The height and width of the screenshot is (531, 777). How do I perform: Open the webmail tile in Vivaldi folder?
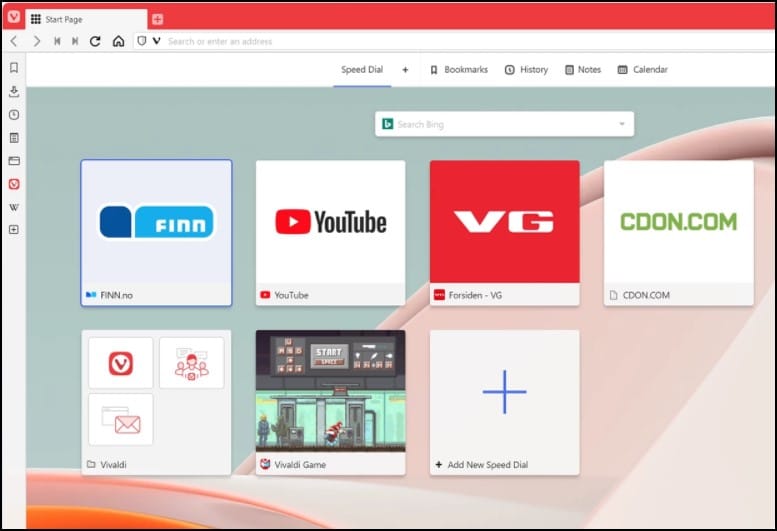pos(121,420)
